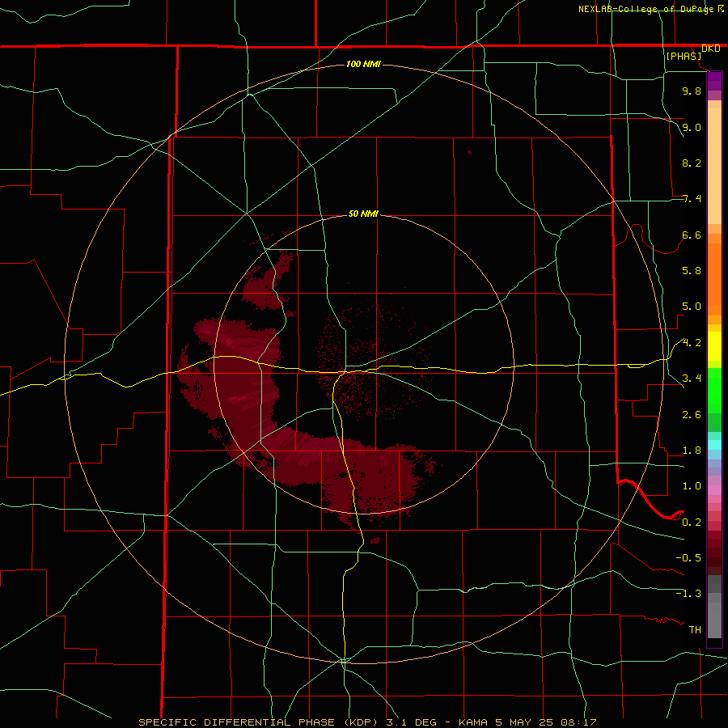Click the 4.2 value on color scale
The width and height of the screenshot is (728, 728).
pos(692,343)
